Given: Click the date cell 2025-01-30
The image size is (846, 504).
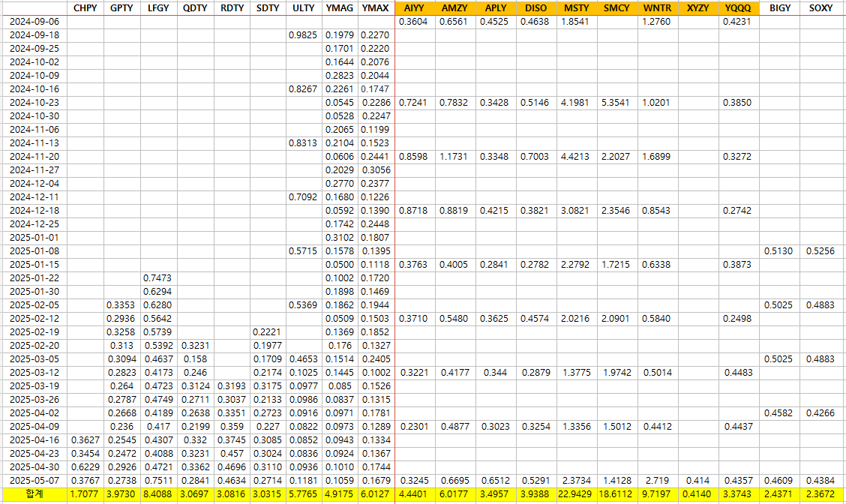Looking at the screenshot, I should click(34, 292).
